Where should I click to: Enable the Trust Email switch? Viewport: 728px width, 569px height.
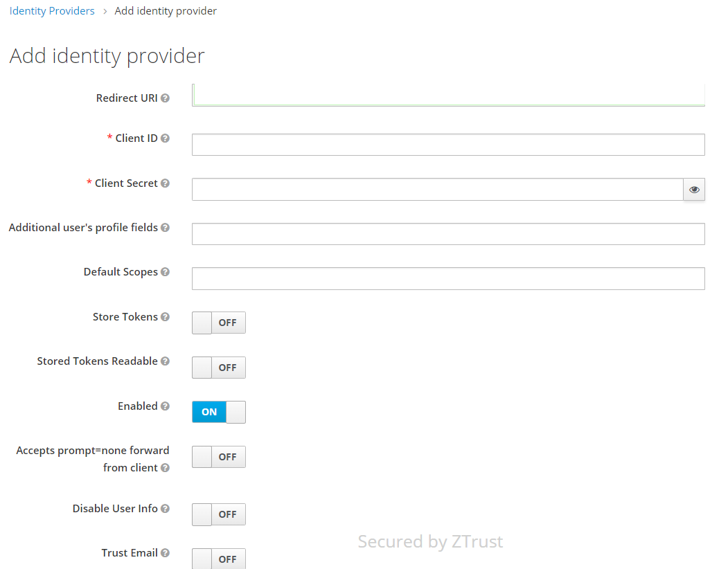(219, 559)
